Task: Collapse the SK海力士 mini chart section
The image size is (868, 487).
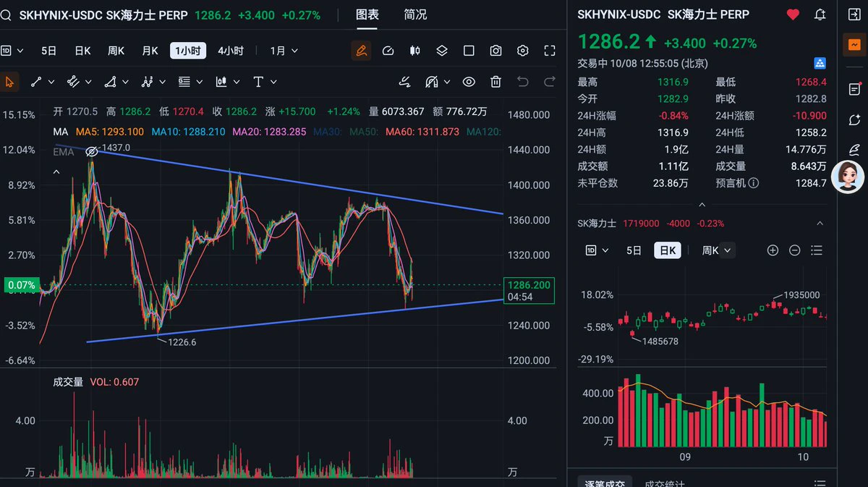Action: coord(820,224)
